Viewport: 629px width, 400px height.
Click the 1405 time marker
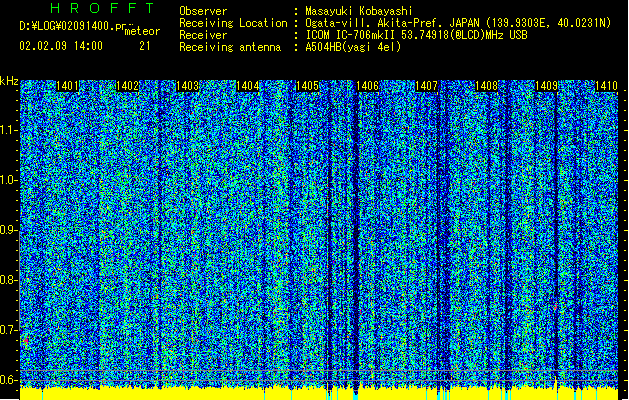point(307,86)
